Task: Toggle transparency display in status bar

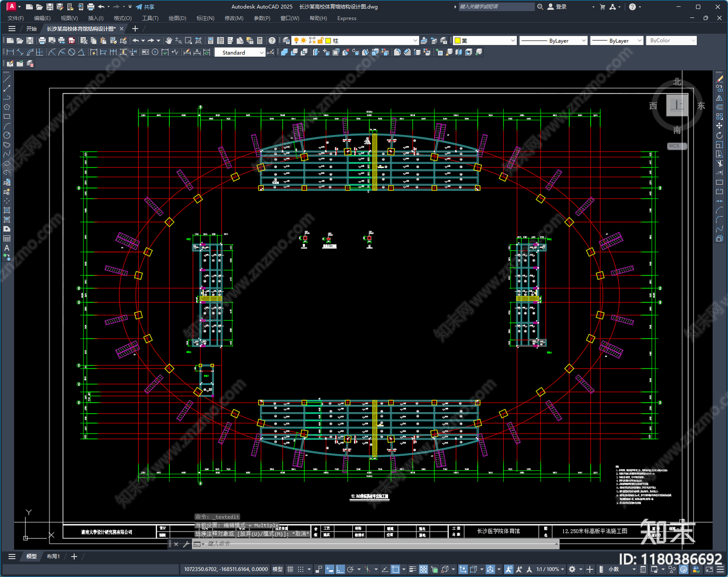Action: [424, 569]
